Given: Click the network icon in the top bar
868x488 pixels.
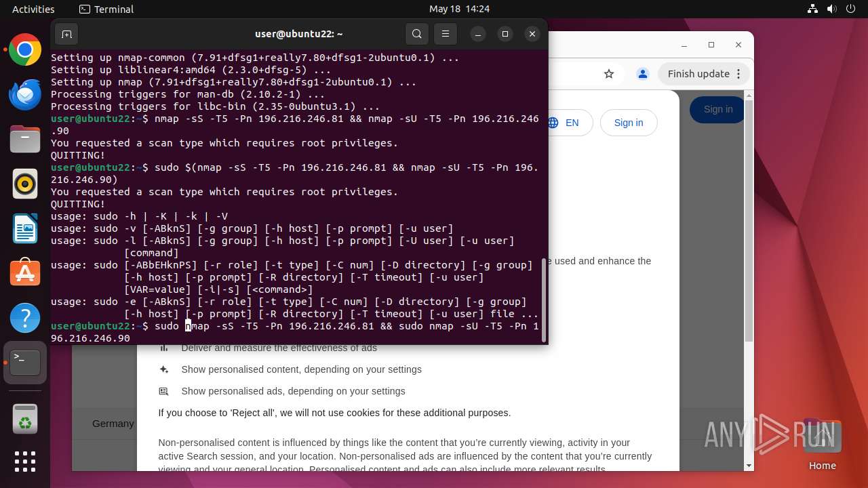Looking at the screenshot, I should 813,9.
